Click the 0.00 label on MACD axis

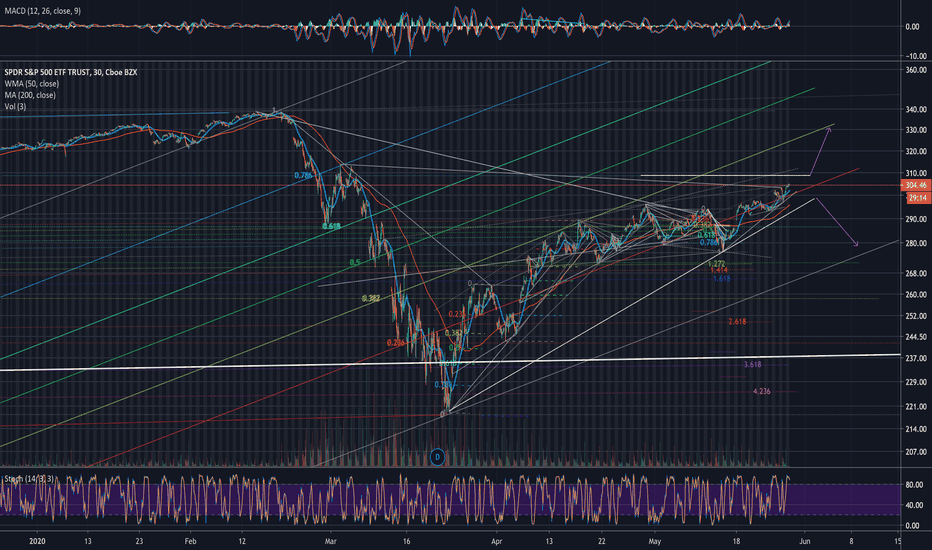pos(912,27)
